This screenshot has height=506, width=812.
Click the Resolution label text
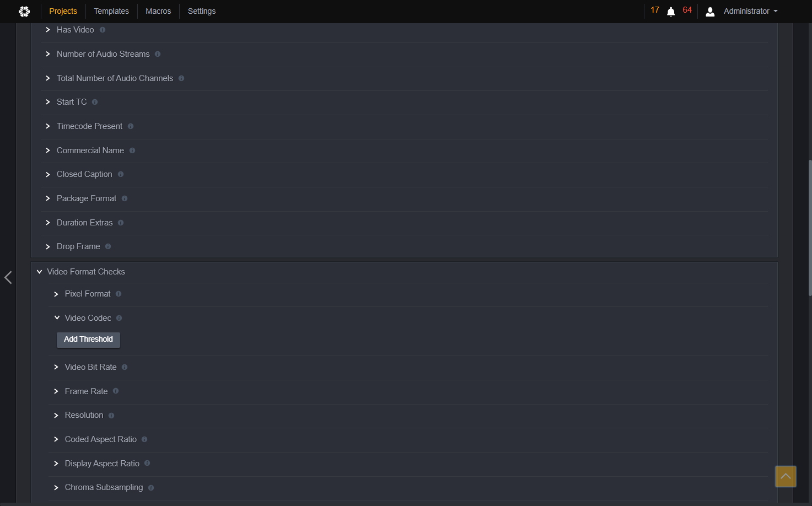84,415
